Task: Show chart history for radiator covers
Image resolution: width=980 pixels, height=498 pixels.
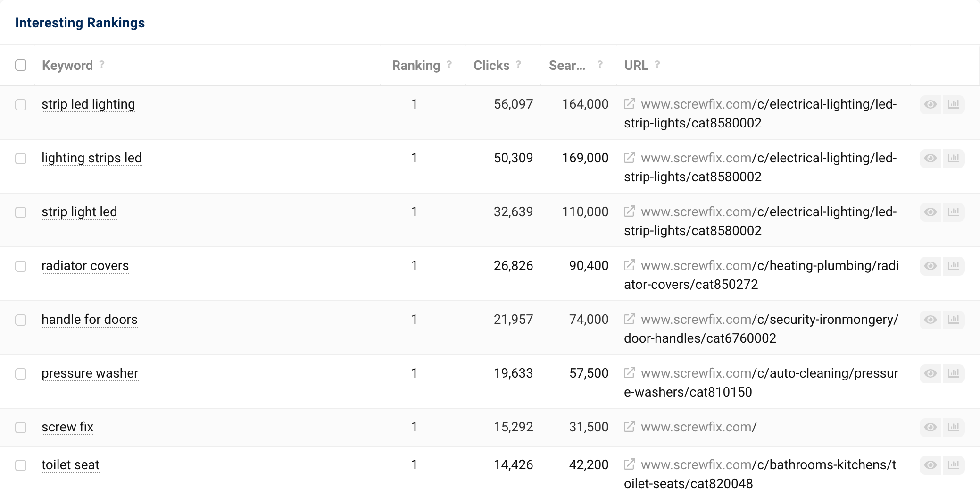Action: [x=954, y=266]
